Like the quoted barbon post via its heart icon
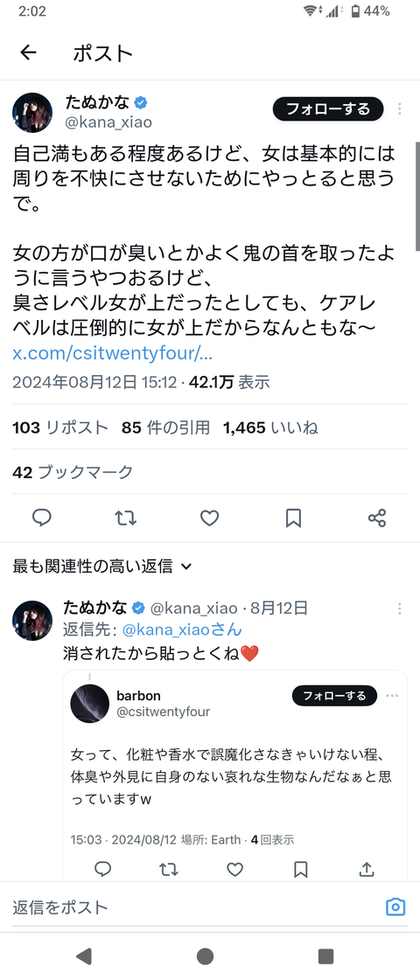This screenshot has width=420, height=980. [234, 869]
